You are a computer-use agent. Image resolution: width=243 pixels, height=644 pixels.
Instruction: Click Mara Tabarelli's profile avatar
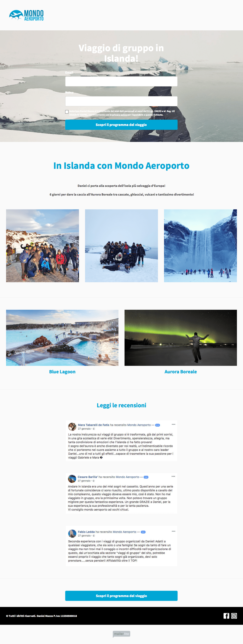pyautogui.click(x=72, y=426)
